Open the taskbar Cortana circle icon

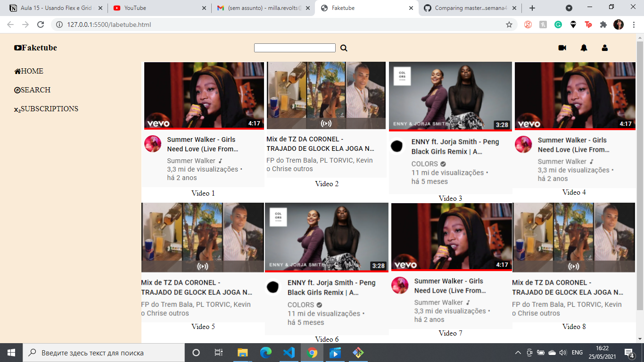196,353
